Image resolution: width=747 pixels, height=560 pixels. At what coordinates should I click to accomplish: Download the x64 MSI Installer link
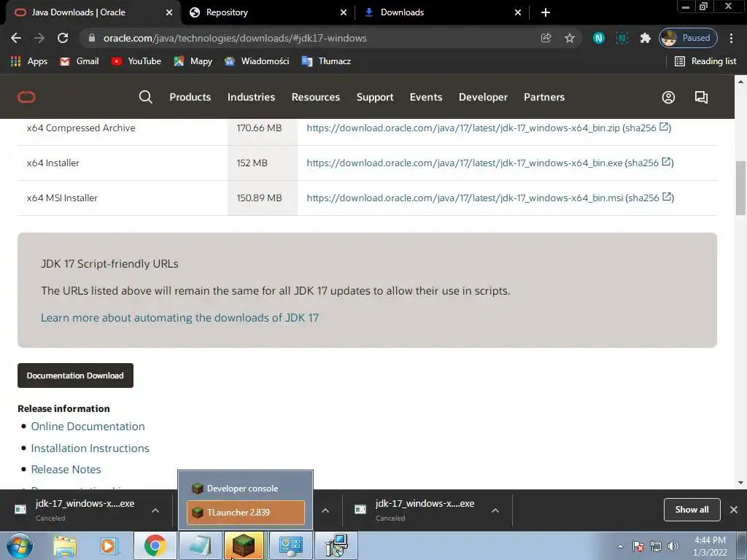click(x=465, y=198)
